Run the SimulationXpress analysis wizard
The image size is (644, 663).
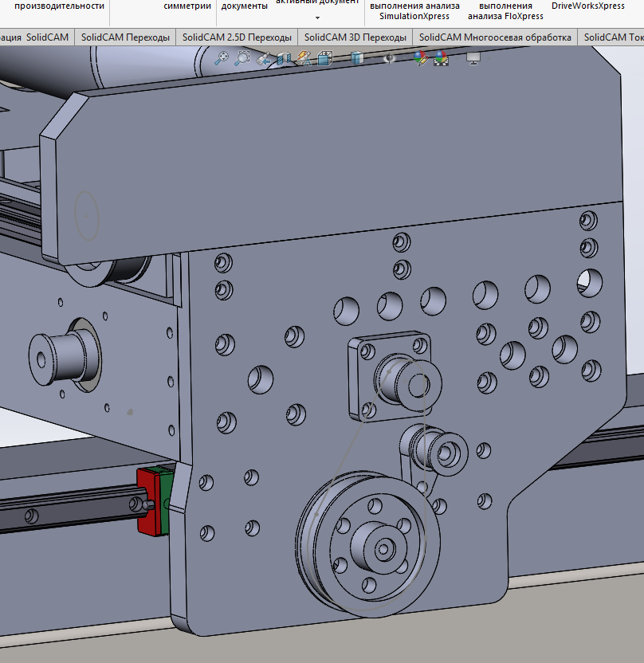coord(414,11)
